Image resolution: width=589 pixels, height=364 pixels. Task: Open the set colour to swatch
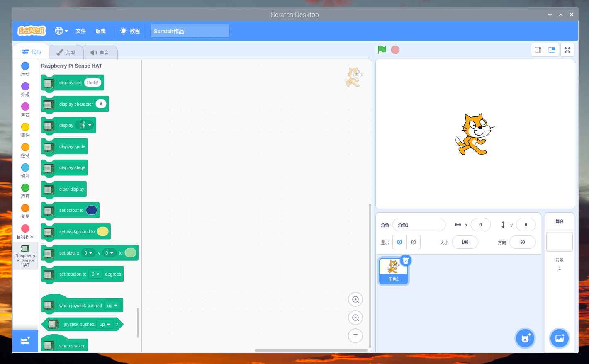(x=92, y=210)
